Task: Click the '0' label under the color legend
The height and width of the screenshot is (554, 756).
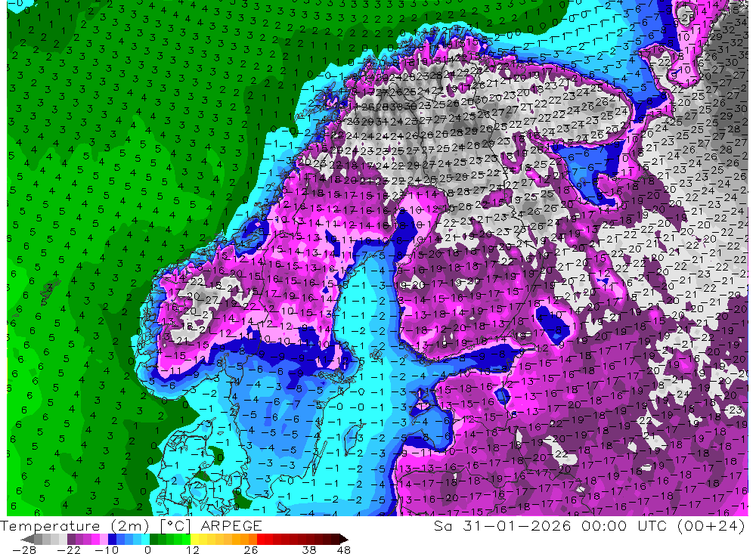Action: [147, 549]
